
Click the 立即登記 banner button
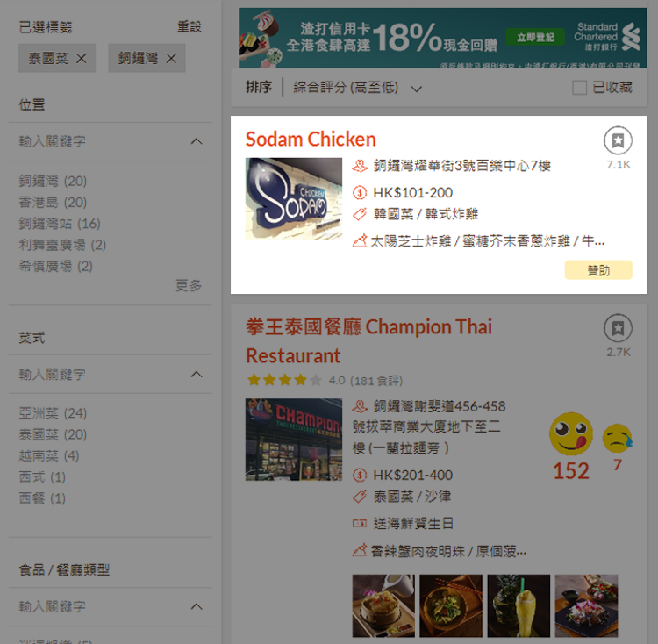pos(535,38)
